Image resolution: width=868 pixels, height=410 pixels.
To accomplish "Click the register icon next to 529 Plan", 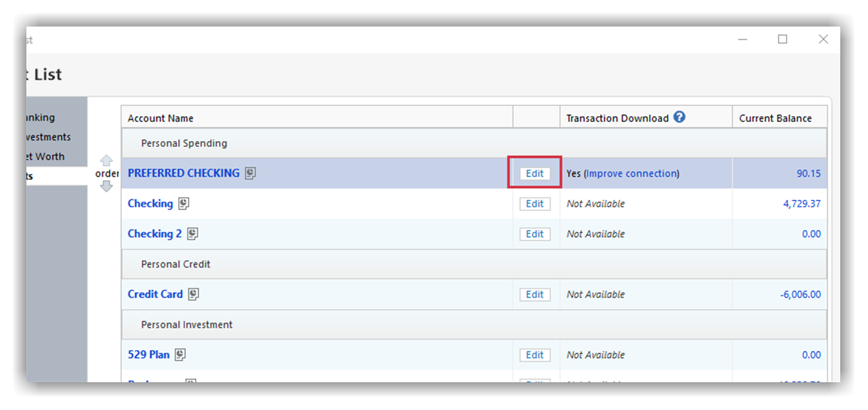I will coord(181,355).
